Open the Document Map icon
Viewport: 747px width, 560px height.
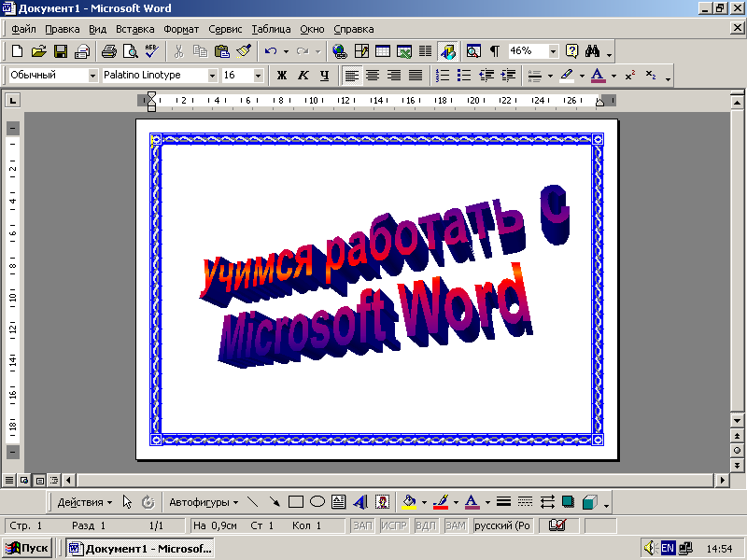473,51
